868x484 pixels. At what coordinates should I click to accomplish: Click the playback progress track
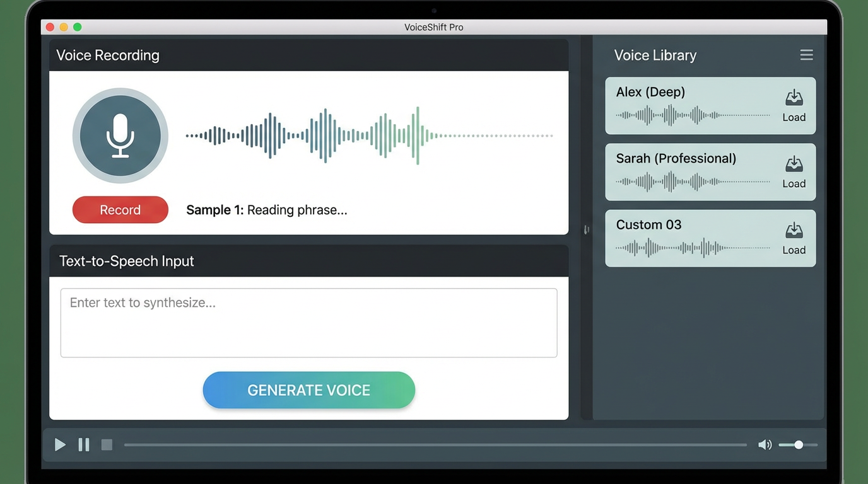(435, 445)
